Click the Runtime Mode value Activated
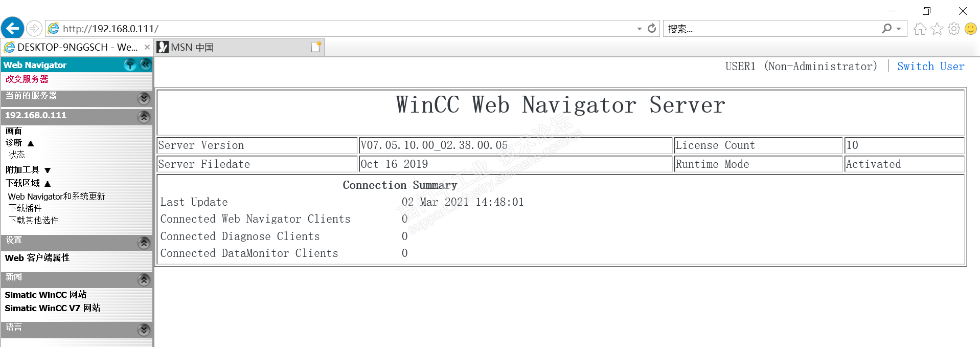This screenshot has height=347, width=980. (x=873, y=164)
